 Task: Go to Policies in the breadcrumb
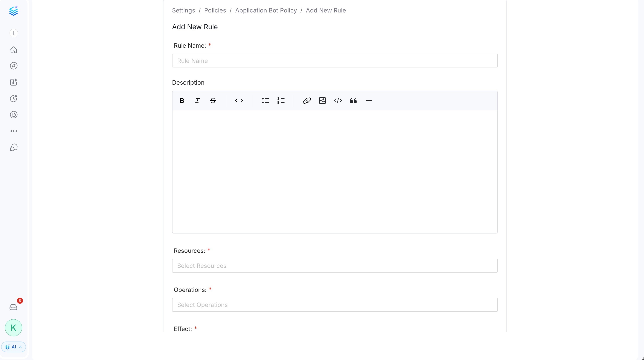(215, 10)
